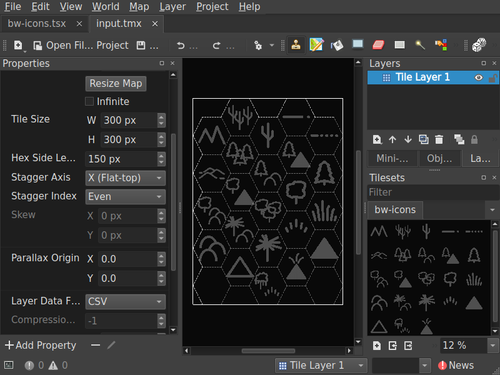The width and height of the screenshot is (500, 375).
Task: Expand the tileset tabs list arrow
Action: coord(492,210)
